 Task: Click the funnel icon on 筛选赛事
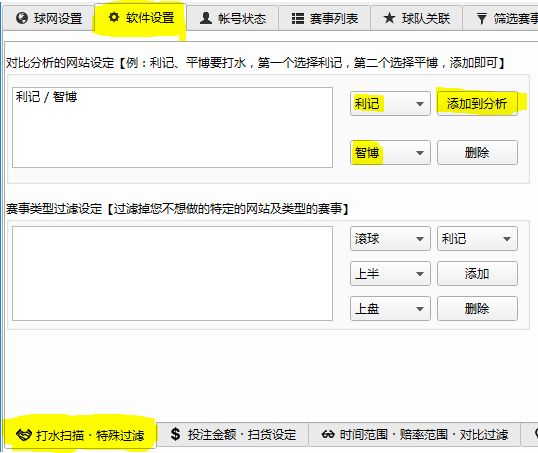(482, 19)
